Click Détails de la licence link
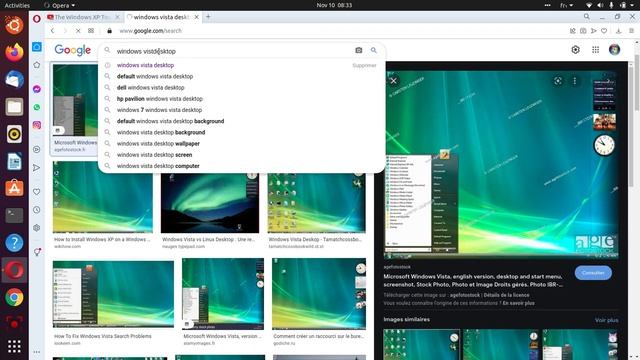 pyautogui.click(x=506, y=295)
